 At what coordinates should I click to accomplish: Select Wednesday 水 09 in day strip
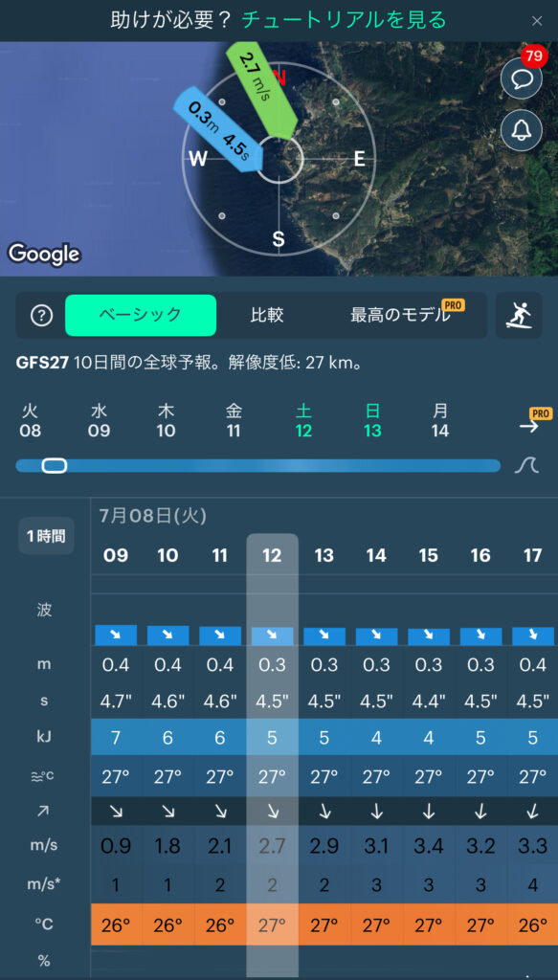pyautogui.click(x=100, y=421)
